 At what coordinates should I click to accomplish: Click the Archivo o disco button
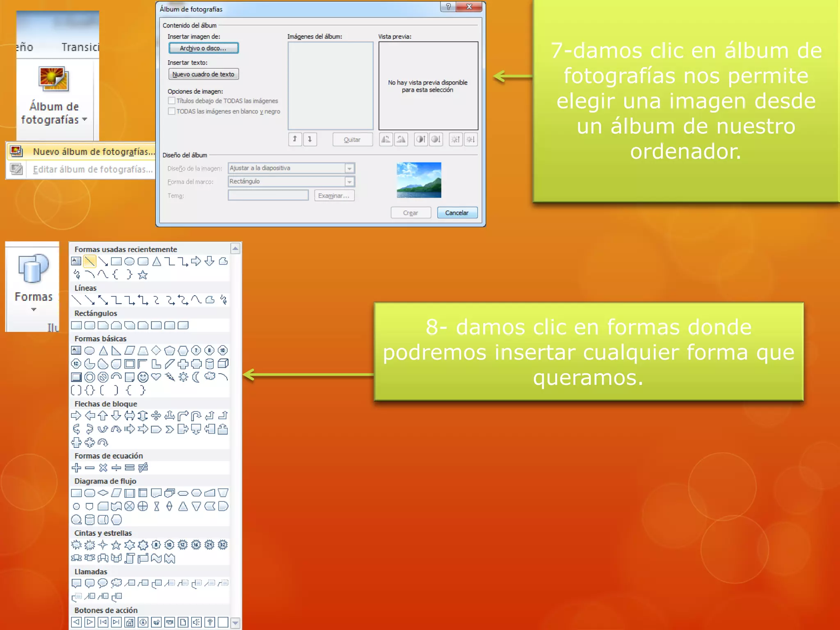coord(203,48)
